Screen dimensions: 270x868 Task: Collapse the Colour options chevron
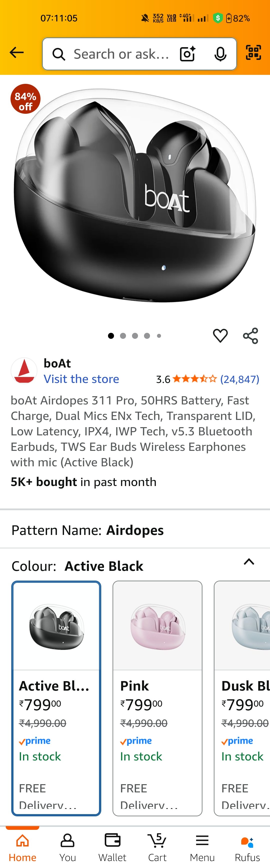tap(249, 562)
